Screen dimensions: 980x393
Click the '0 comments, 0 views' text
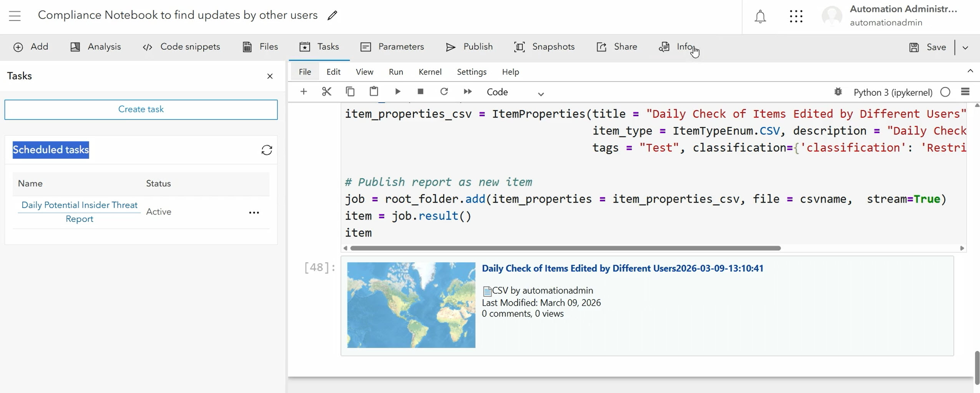point(523,314)
